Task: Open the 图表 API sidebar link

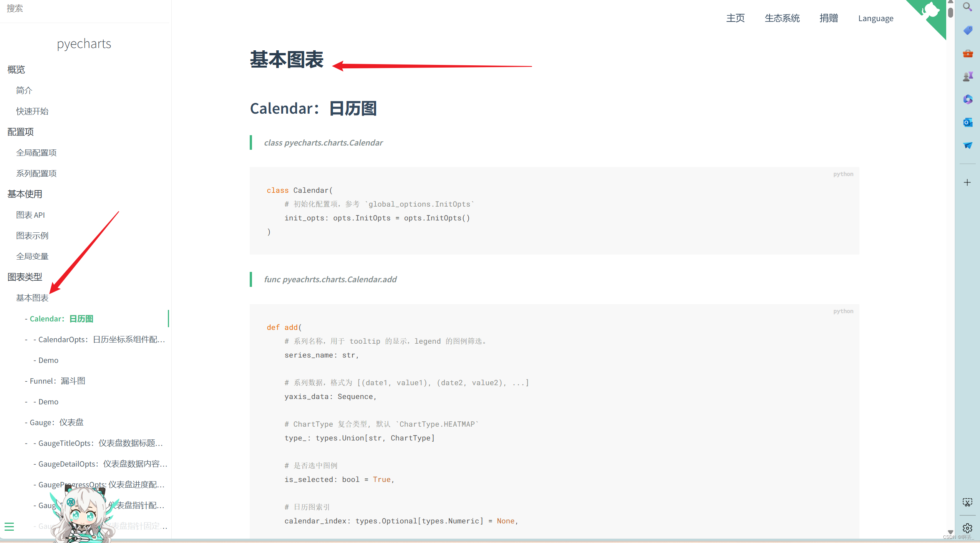Action: pos(31,215)
